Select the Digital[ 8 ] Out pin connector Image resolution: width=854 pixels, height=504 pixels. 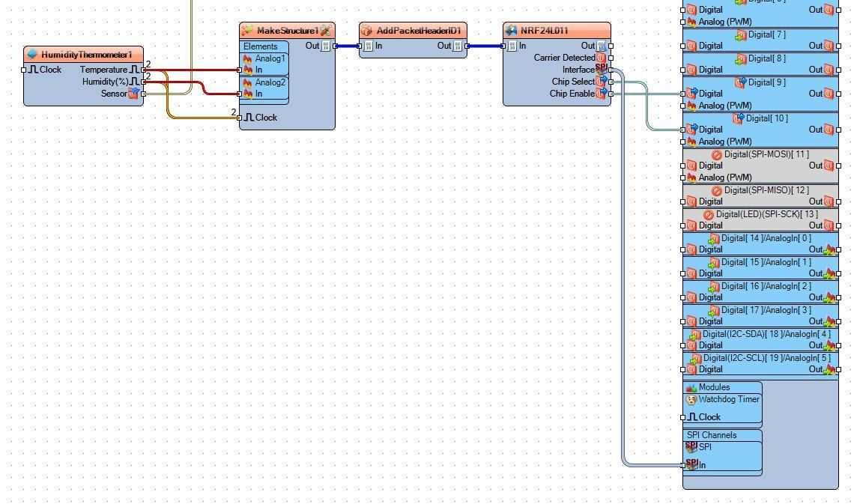point(838,70)
